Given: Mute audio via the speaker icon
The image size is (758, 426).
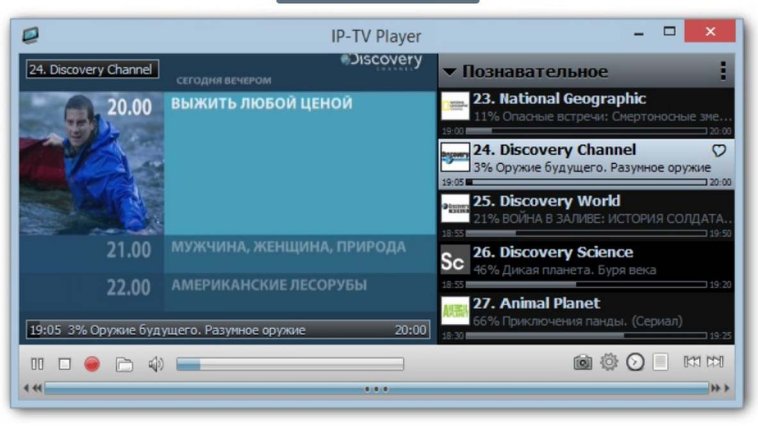Looking at the screenshot, I should click(x=156, y=364).
